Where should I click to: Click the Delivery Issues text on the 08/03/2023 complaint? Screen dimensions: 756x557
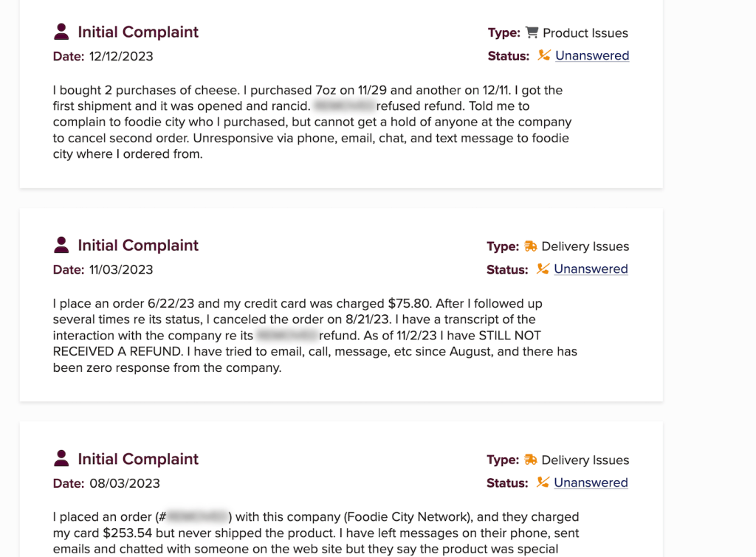click(x=585, y=460)
